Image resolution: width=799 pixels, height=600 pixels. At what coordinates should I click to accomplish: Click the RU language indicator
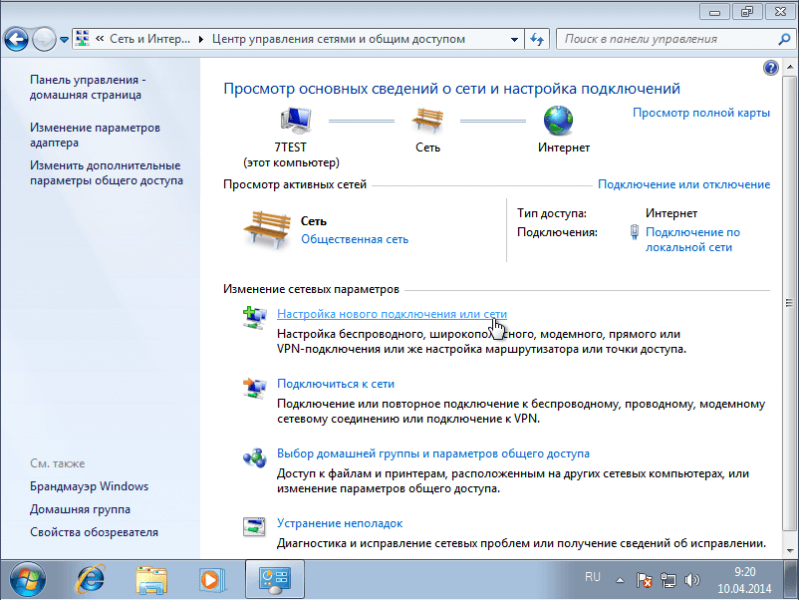592,578
